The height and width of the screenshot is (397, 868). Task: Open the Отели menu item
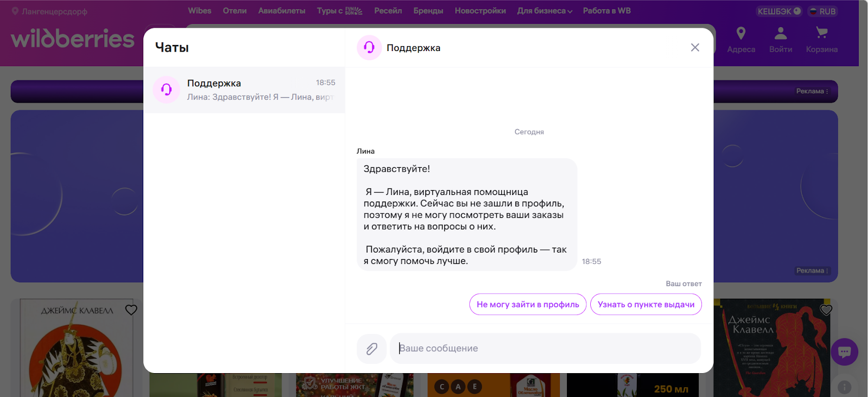[x=235, y=11]
